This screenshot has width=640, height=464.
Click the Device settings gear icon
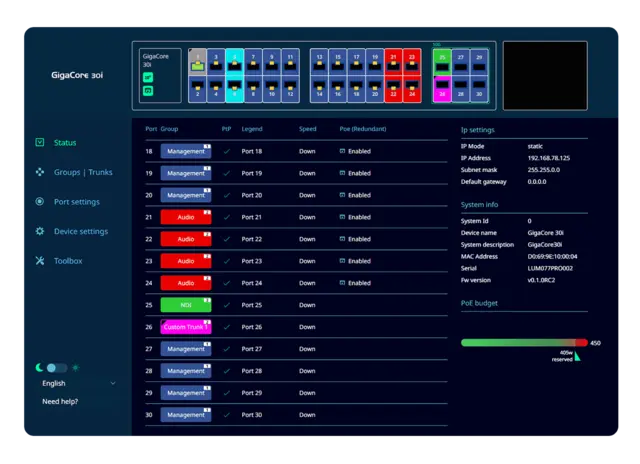coord(40,231)
